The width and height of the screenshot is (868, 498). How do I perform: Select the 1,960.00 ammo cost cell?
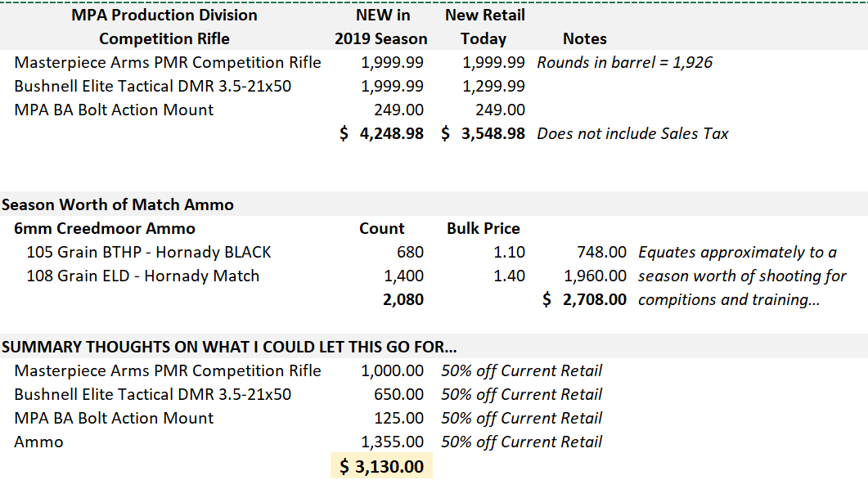pyautogui.click(x=595, y=276)
